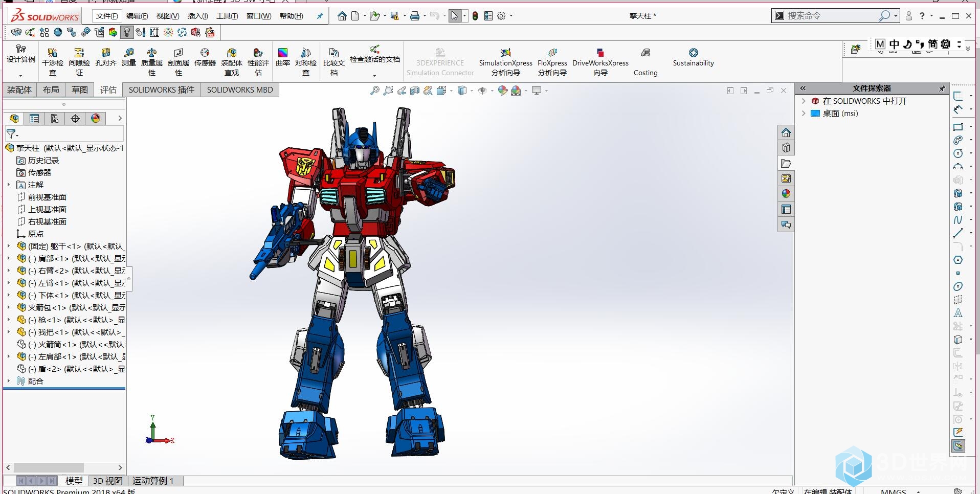Open the 文件(F) menu
The width and height of the screenshot is (980, 494).
(107, 16)
